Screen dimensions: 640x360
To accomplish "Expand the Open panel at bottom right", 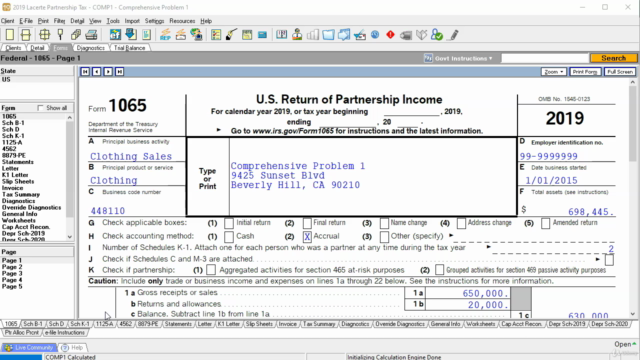I will 625,344.
